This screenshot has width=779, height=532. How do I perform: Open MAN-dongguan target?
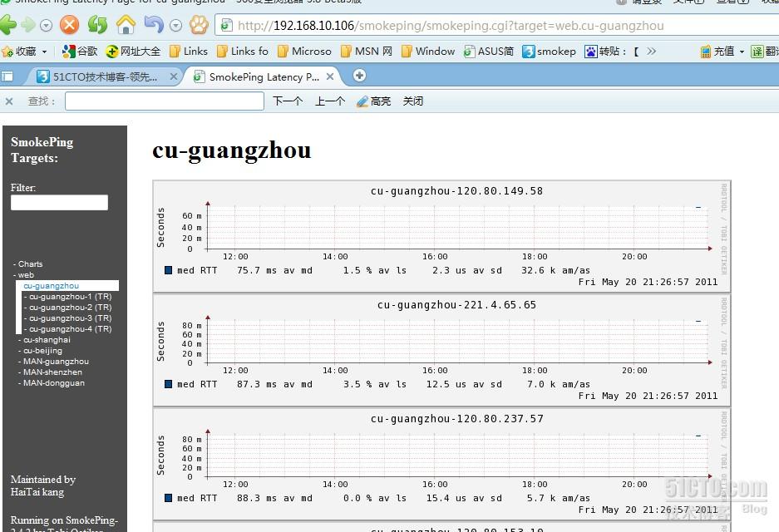(x=54, y=383)
